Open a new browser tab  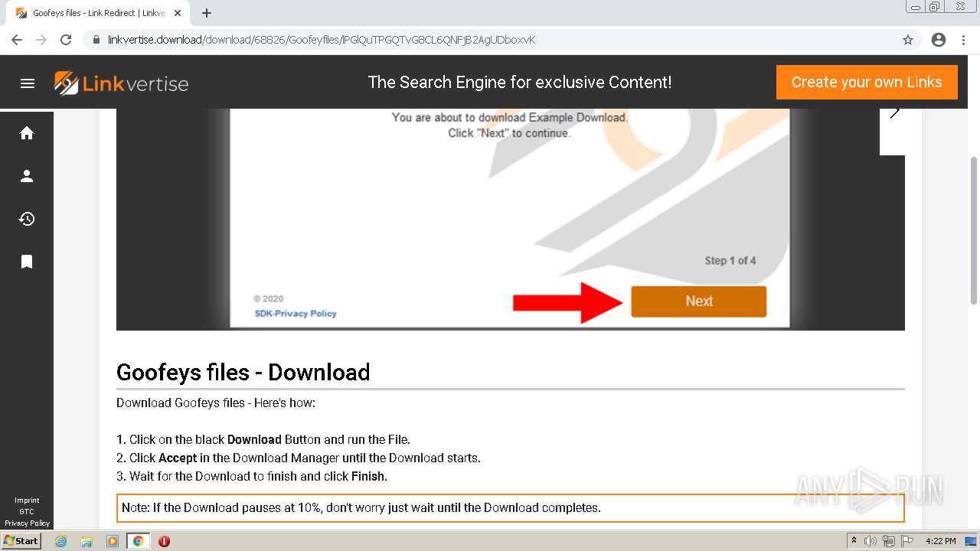tap(207, 13)
